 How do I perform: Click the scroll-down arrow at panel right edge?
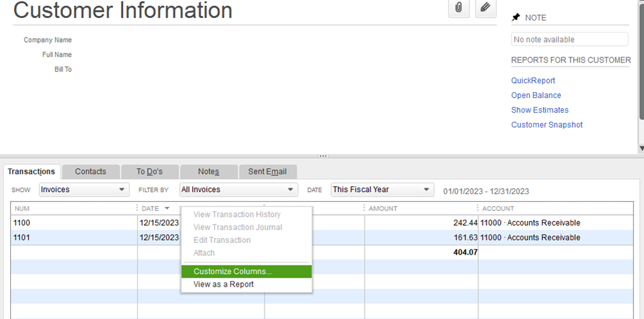641,149
